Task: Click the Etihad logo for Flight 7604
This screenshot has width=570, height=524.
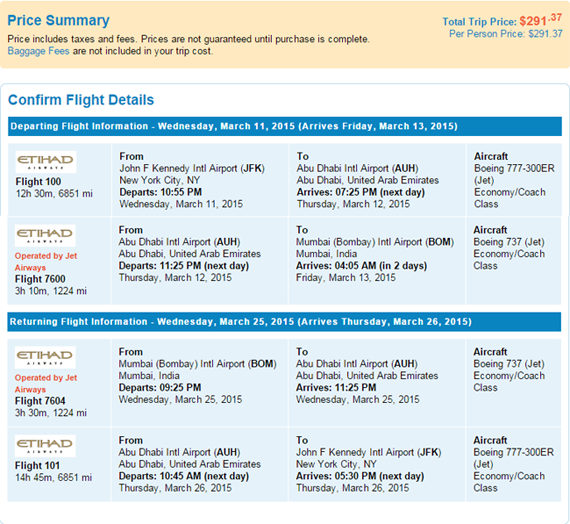Action: 45,357
